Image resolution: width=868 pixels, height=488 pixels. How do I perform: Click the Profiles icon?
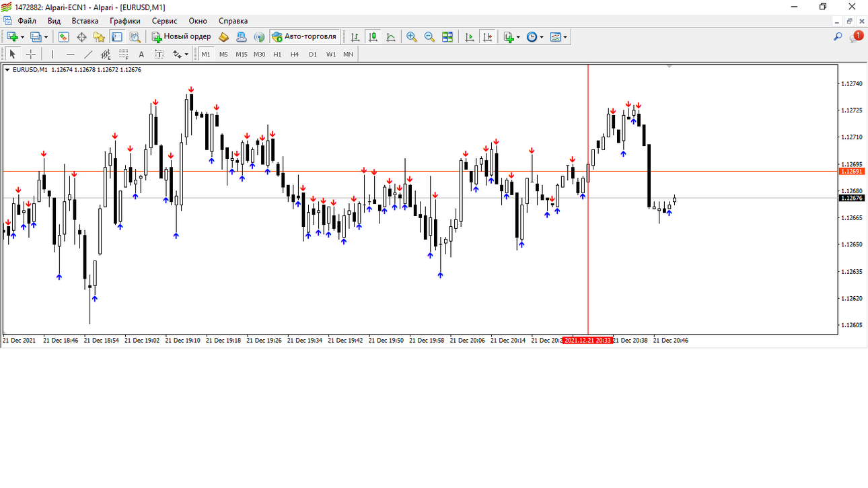(35, 37)
